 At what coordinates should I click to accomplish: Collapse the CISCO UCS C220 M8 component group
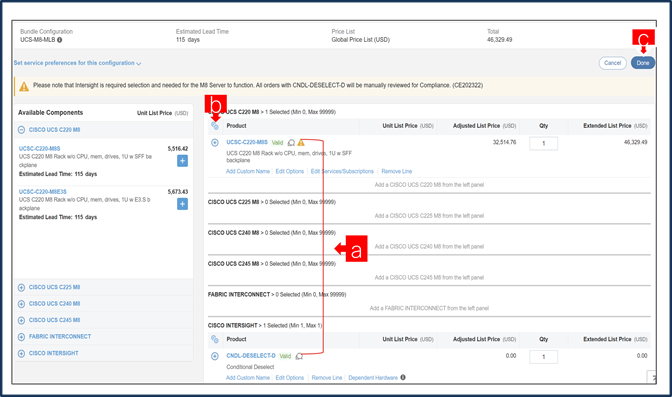pos(21,129)
